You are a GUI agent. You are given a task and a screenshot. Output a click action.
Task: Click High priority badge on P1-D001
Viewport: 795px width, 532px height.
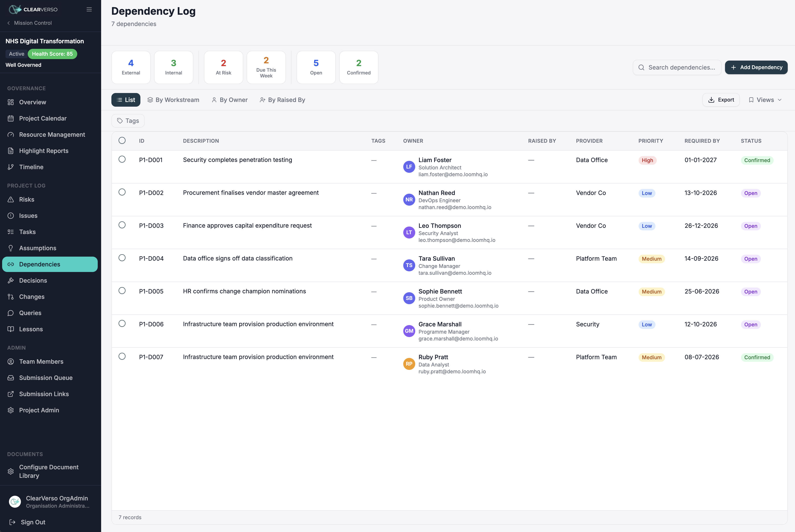[647, 160]
